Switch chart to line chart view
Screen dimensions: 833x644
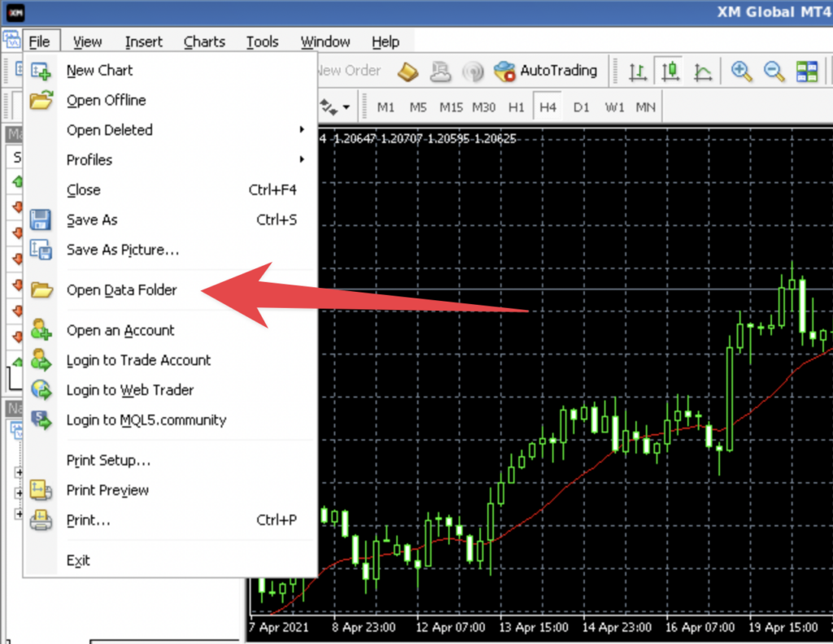click(702, 72)
